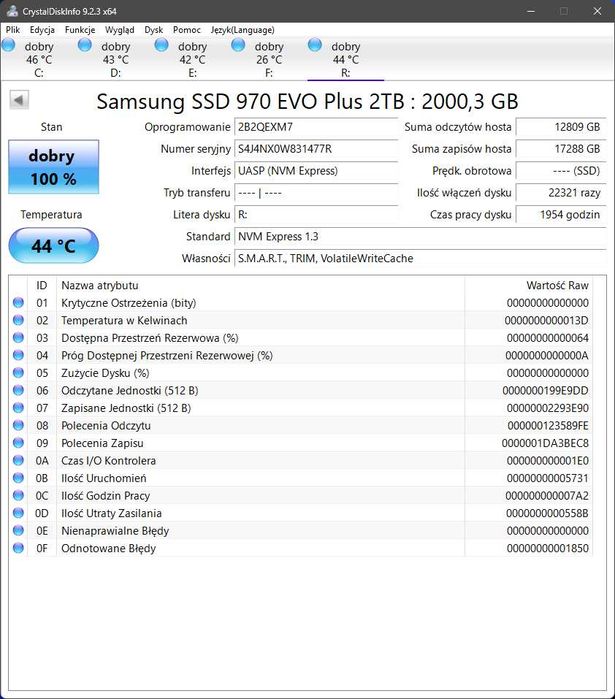Click the Oprogramowanie field 2B2QEXM7
The width and height of the screenshot is (615, 699).
(x=316, y=127)
